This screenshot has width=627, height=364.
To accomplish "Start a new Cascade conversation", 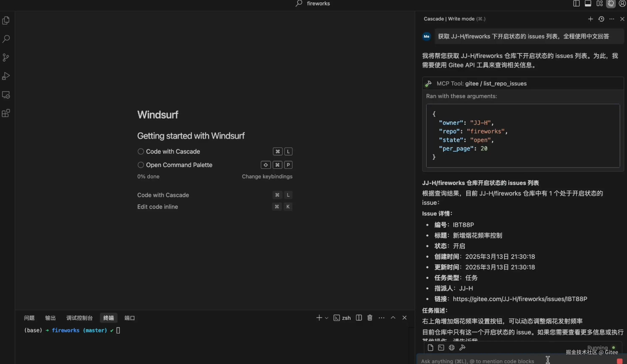I will coord(590,19).
